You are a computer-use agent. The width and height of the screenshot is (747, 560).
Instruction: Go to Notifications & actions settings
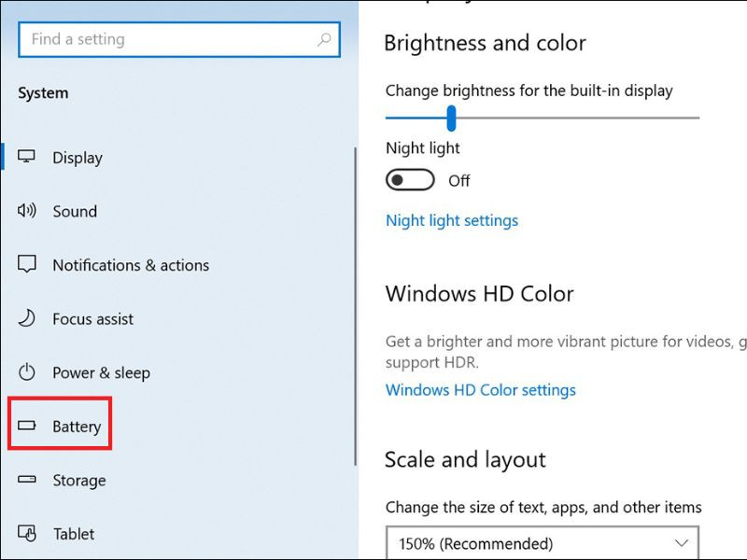pyautogui.click(x=131, y=265)
